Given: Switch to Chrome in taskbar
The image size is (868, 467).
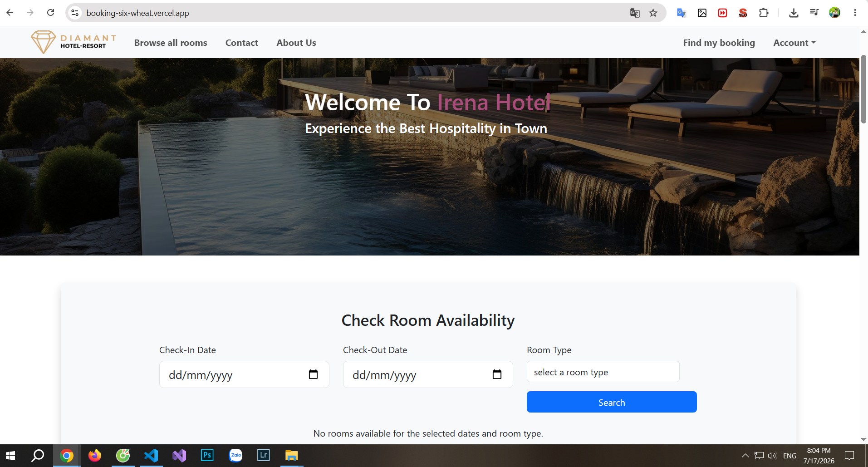Looking at the screenshot, I should click(67, 455).
